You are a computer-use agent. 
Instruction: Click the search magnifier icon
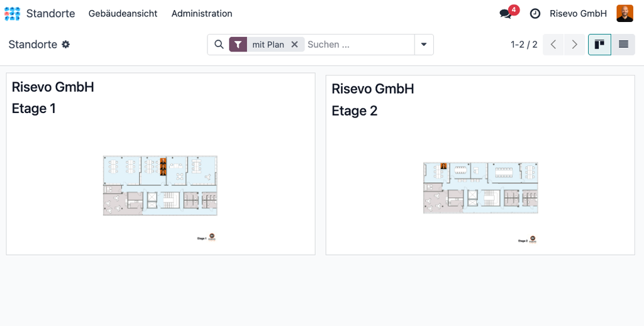point(219,45)
